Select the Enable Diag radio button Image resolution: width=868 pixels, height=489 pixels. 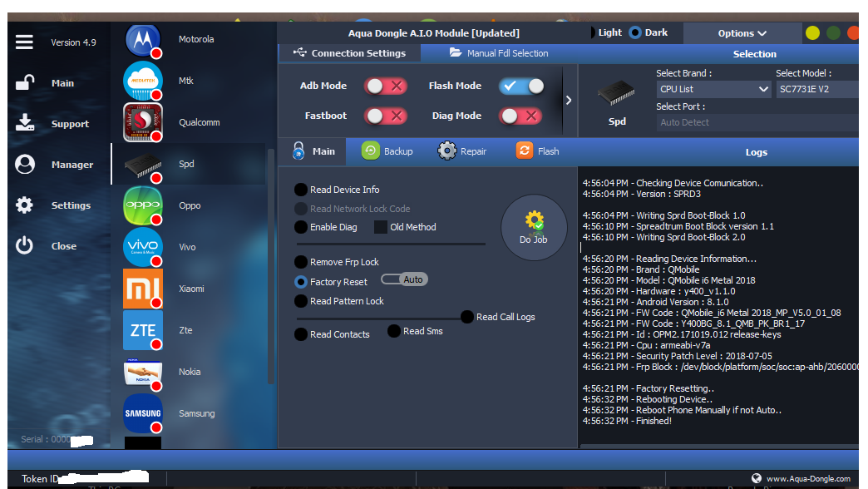click(301, 227)
